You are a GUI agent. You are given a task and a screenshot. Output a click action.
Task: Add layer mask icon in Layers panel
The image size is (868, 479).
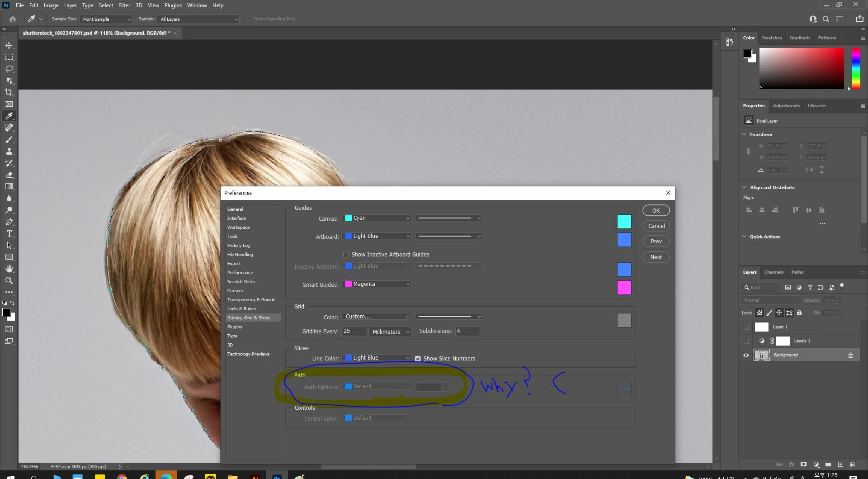click(803, 464)
